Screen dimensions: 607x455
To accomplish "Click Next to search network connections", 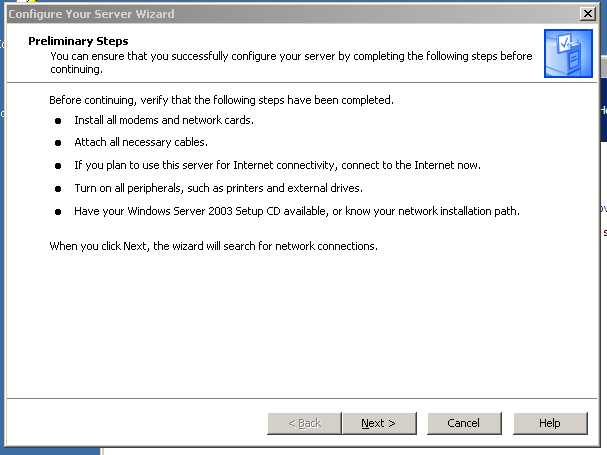I will coord(378,423).
